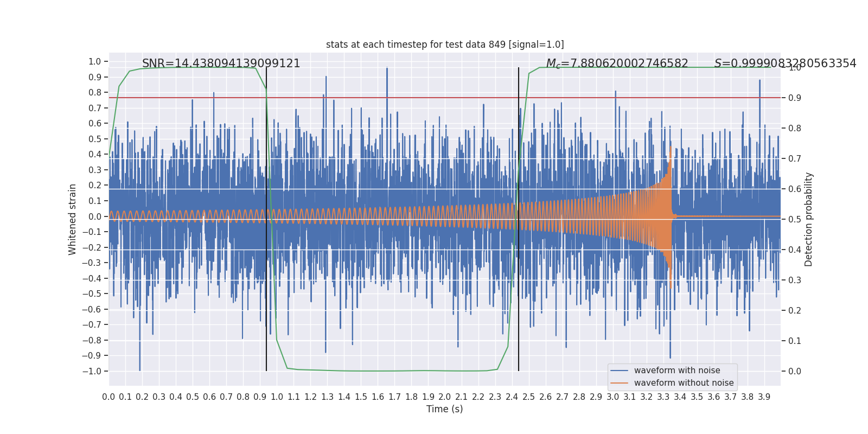The width and height of the screenshot is (868, 434).
Task: Click the blue line sample in the legend
Action: 620,371
